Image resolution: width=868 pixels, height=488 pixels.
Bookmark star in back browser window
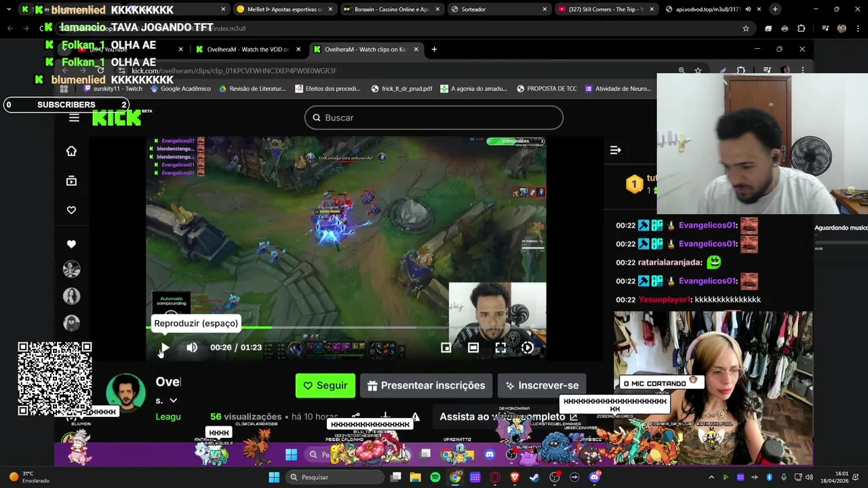click(746, 28)
